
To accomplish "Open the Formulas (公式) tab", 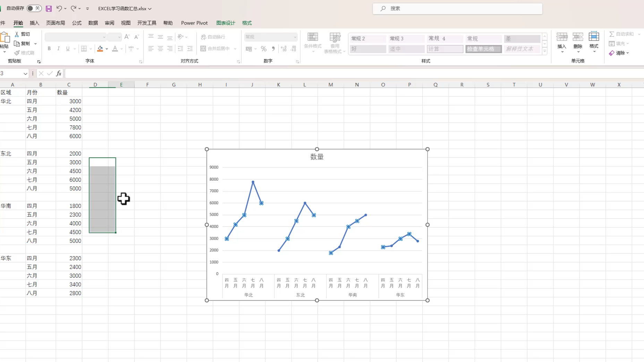I will point(77,23).
